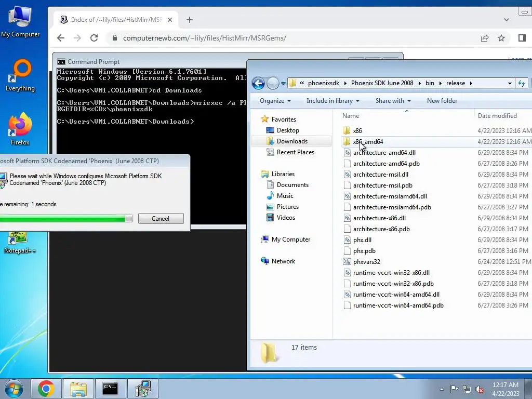Open Include in library dropdown
This screenshot has width=532, height=399.
pyautogui.click(x=333, y=101)
